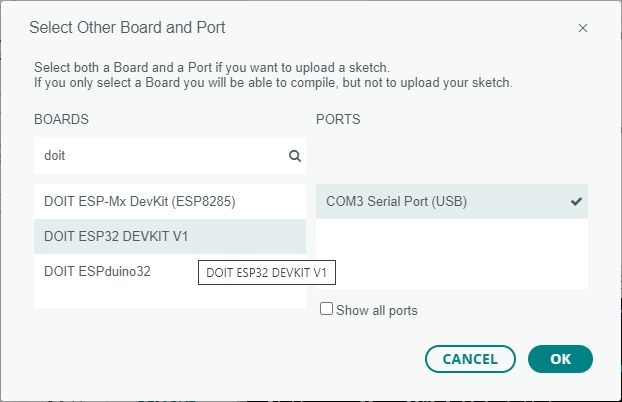Screen dimensions: 622x402
Task: Pick the DOIT ESPduino32 board
Action: pyautogui.click(x=97, y=270)
